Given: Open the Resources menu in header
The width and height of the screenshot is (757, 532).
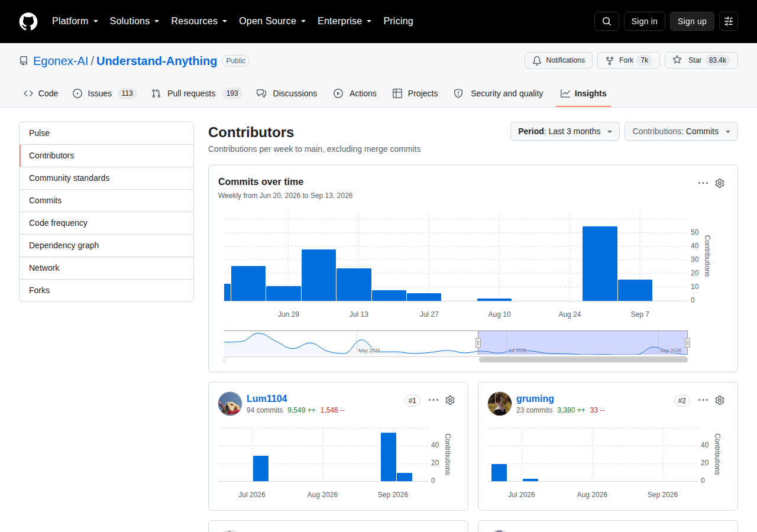Looking at the screenshot, I should [x=199, y=21].
